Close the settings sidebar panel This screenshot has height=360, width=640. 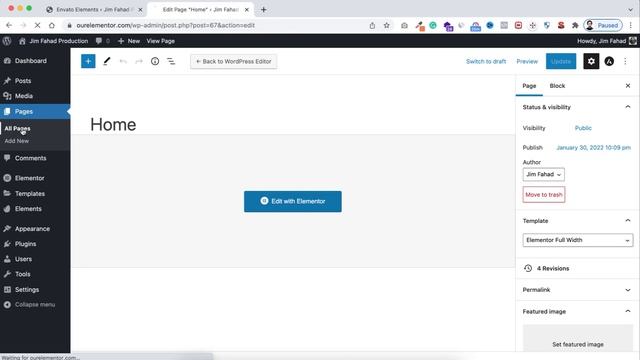[x=628, y=86]
